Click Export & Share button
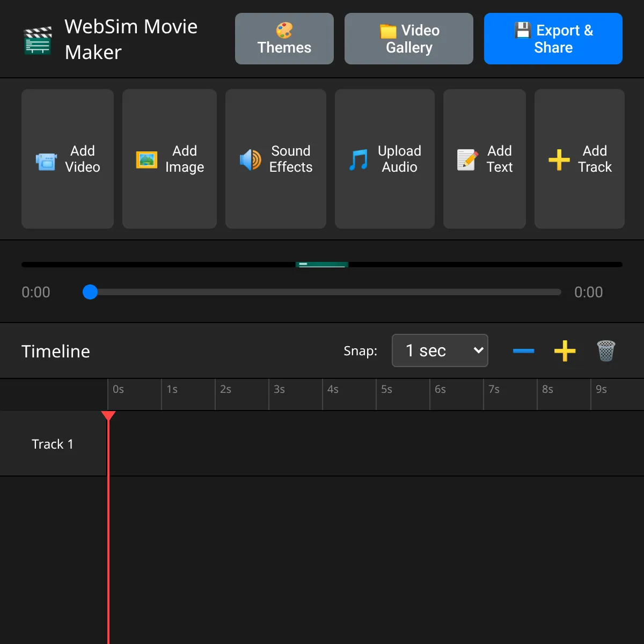This screenshot has height=644, width=644. (x=553, y=39)
